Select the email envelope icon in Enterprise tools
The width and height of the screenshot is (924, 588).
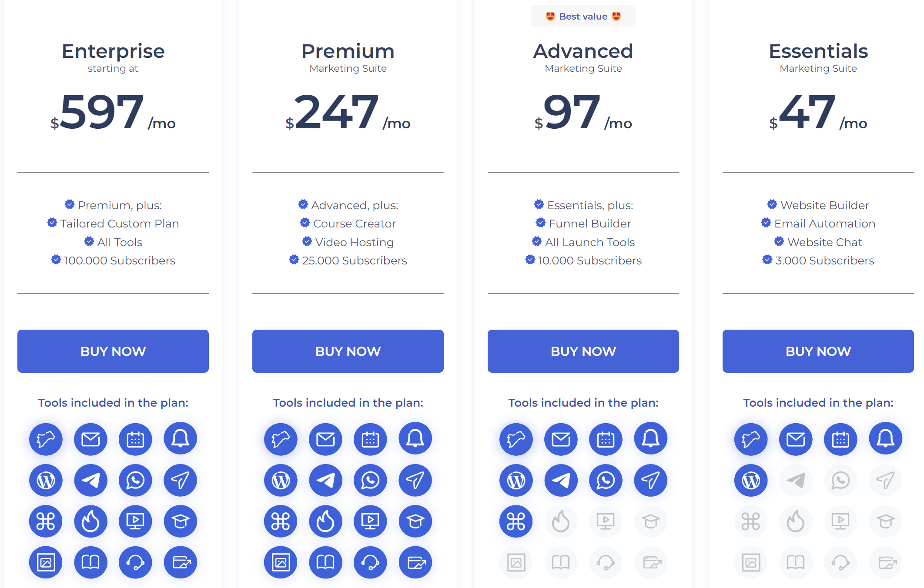coord(90,439)
